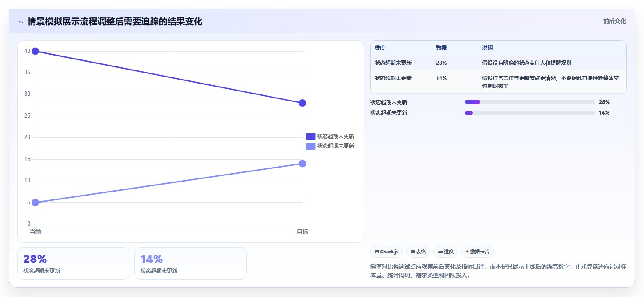Screen dimensions: 644x297
Task: Click the 进度 chip
Action: (x=446, y=252)
